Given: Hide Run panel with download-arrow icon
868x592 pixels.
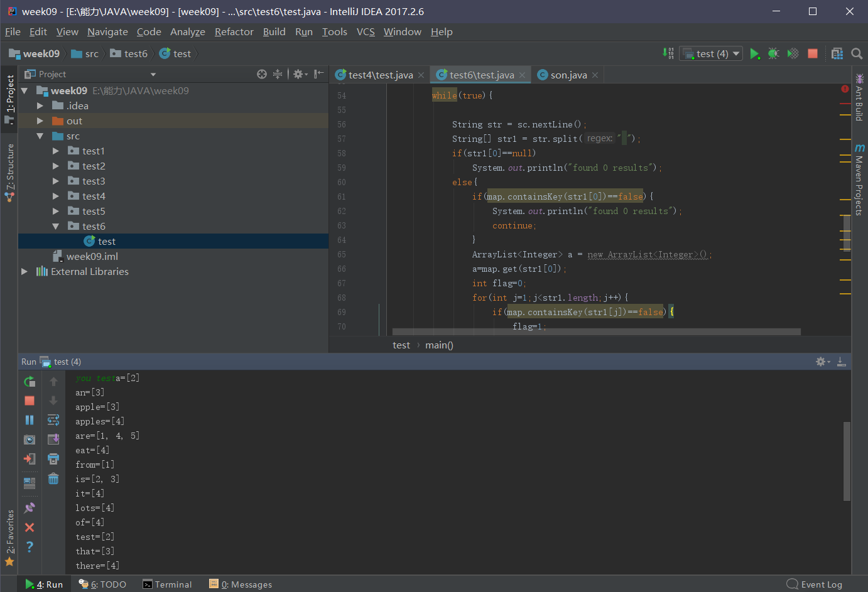Looking at the screenshot, I should (842, 362).
